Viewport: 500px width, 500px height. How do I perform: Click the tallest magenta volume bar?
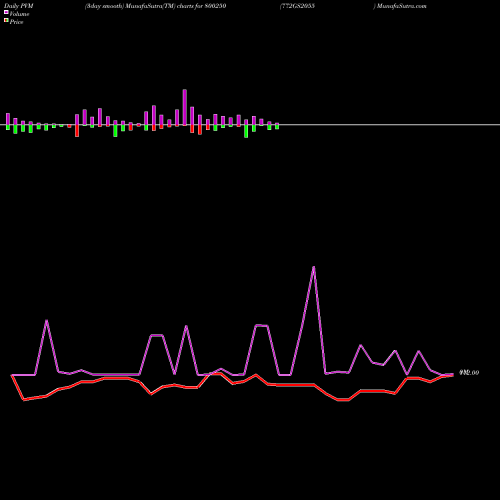(x=185, y=107)
